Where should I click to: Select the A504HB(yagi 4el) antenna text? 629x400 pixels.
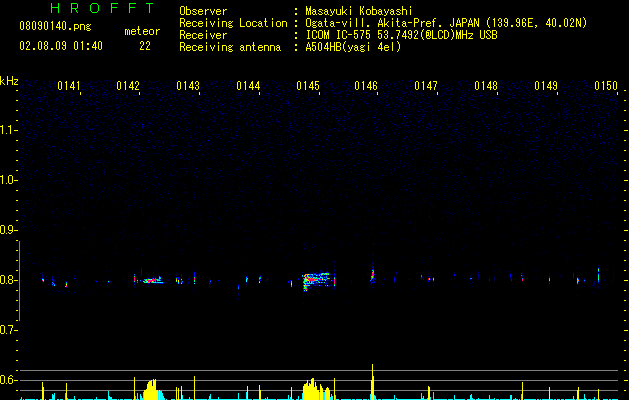coord(353,47)
